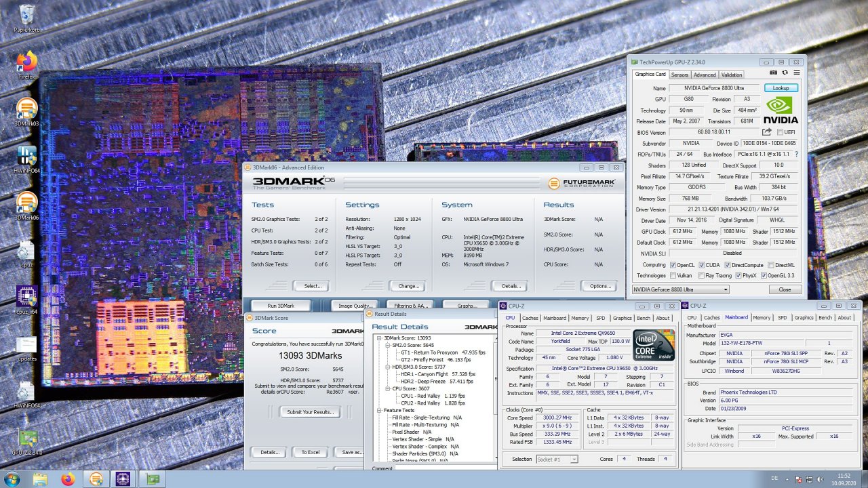Collapse the SM2.0 Score tree node

[x=389, y=345]
